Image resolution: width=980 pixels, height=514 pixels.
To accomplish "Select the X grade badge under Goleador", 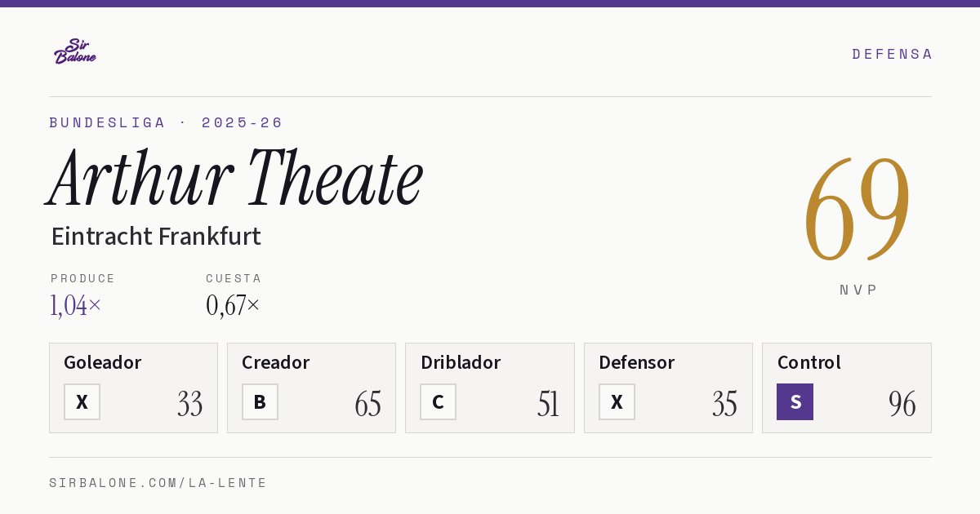I will 82,401.
